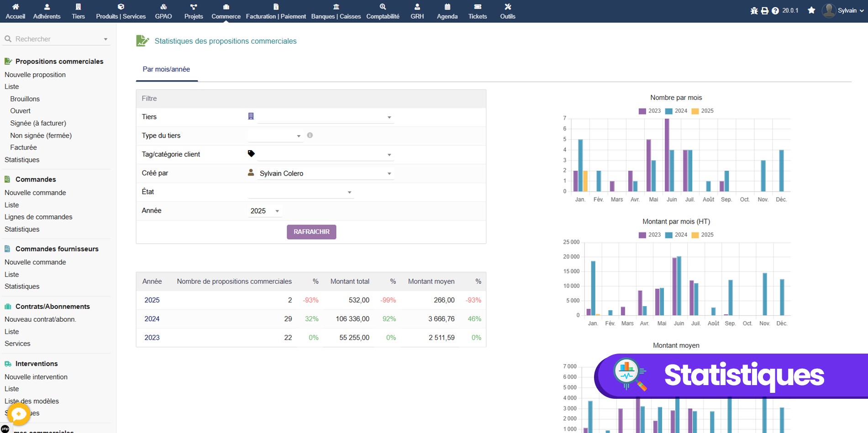
Task: Open the Banques | Caisses module icon
Action: 336,7
